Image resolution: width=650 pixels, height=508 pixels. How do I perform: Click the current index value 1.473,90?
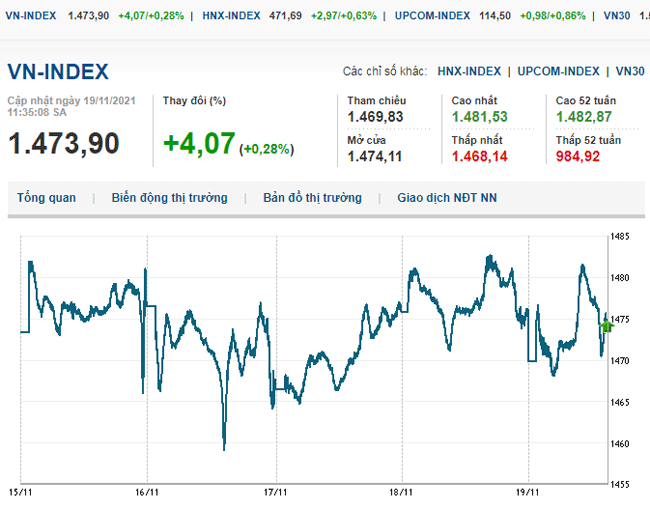click(64, 143)
